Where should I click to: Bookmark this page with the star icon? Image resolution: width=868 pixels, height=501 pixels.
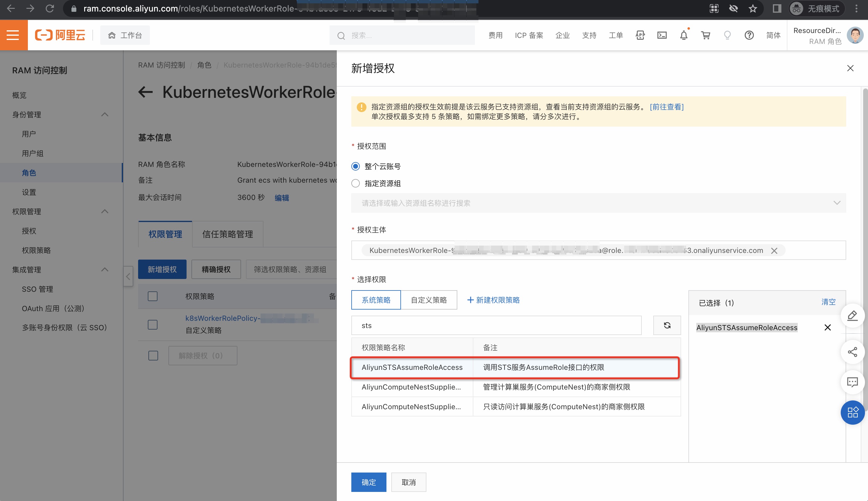(x=752, y=8)
